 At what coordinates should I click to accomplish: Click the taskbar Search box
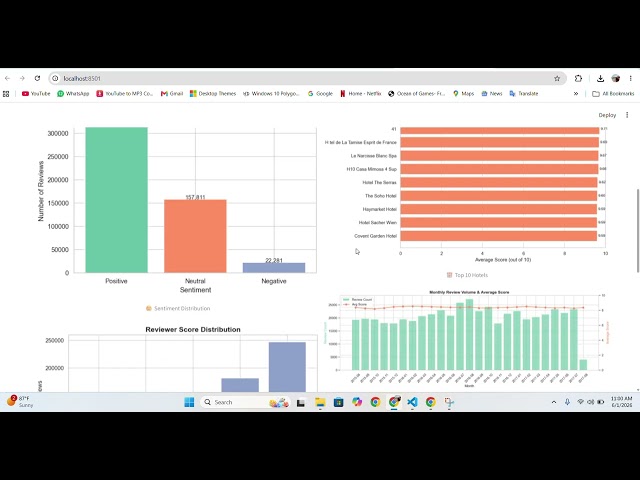[245, 402]
